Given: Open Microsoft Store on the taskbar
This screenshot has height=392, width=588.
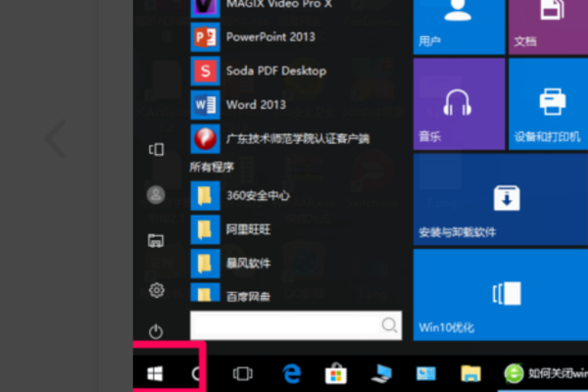Looking at the screenshot, I should (335, 373).
